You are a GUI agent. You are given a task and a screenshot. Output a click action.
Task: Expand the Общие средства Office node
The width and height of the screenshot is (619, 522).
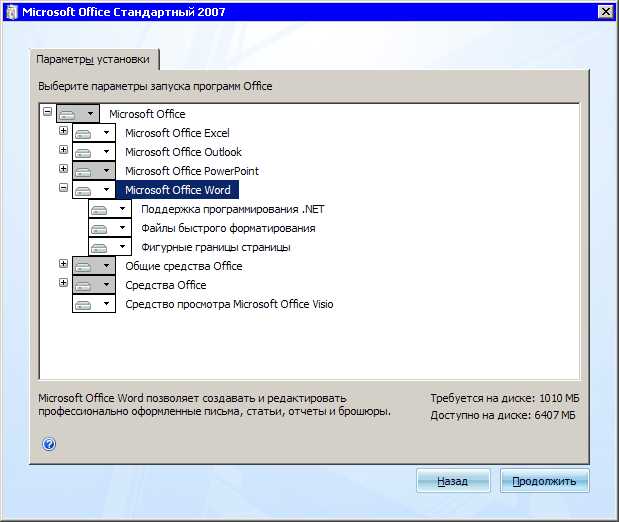click(63, 263)
